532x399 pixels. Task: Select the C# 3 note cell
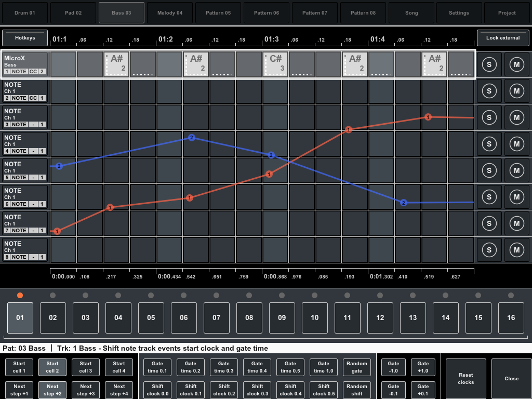point(275,64)
